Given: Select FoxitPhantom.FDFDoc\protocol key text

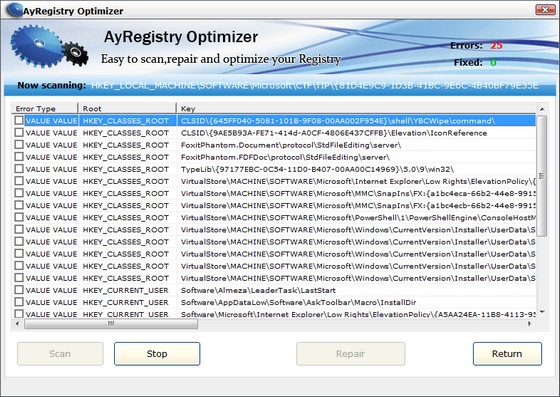Looking at the screenshot, I should tap(285, 157).
